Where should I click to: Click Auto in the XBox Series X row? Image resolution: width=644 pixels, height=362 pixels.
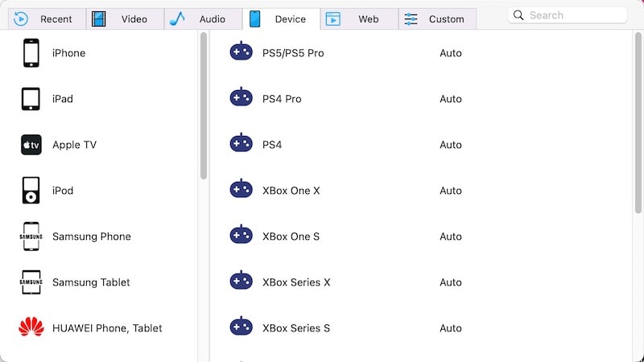[451, 282]
